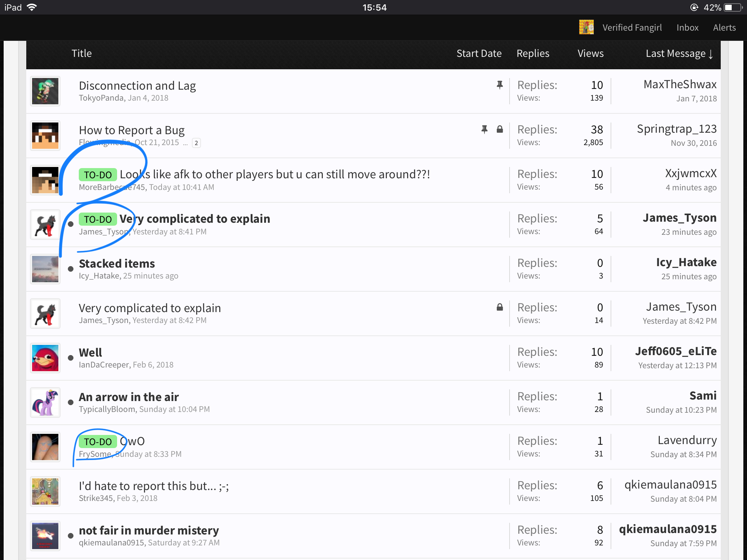Open Strike345's avatar thumbnail
Screen dimensions: 747x560
pyautogui.click(x=45, y=491)
